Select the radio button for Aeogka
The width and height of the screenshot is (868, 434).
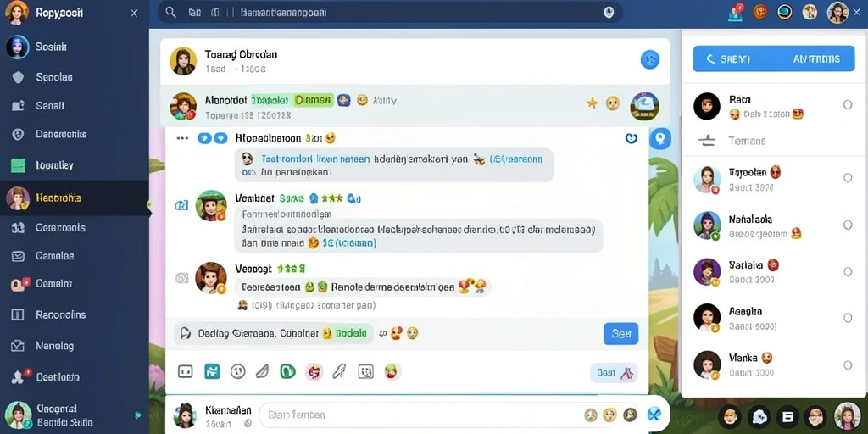pyautogui.click(x=848, y=318)
